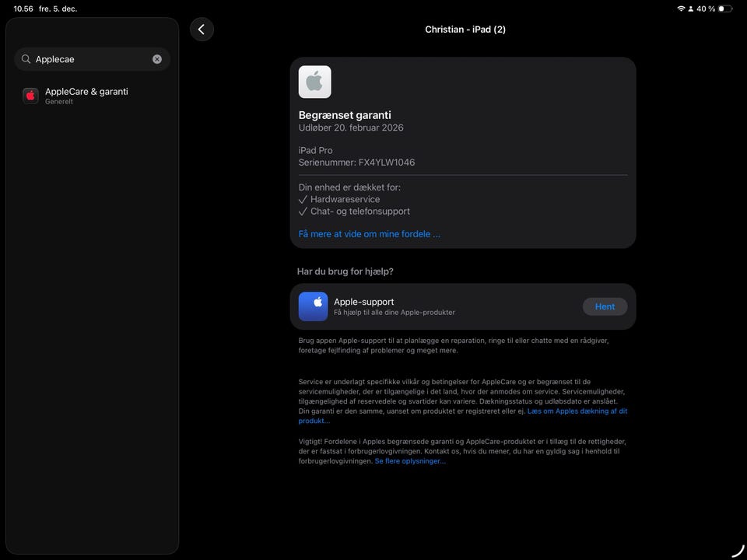Tap the Begrænset garanti heading

345,115
